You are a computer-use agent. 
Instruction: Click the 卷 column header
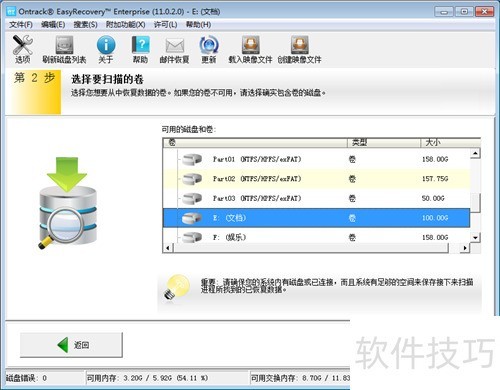[255, 143]
